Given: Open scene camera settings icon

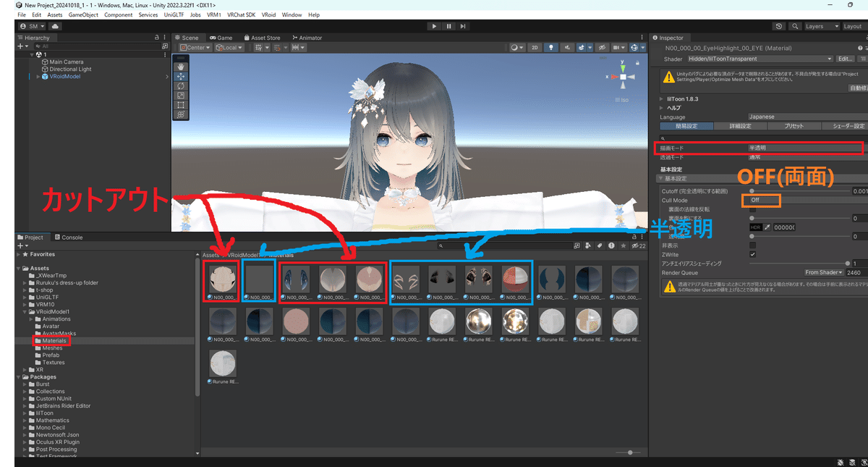Looking at the screenshot, I should pyautogui.click(x=619, y=48).
